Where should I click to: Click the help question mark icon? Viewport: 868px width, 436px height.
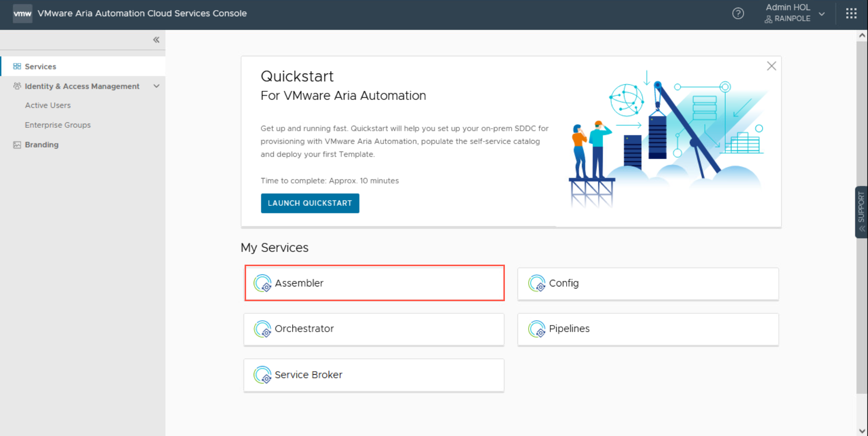[x=738, y=14]
